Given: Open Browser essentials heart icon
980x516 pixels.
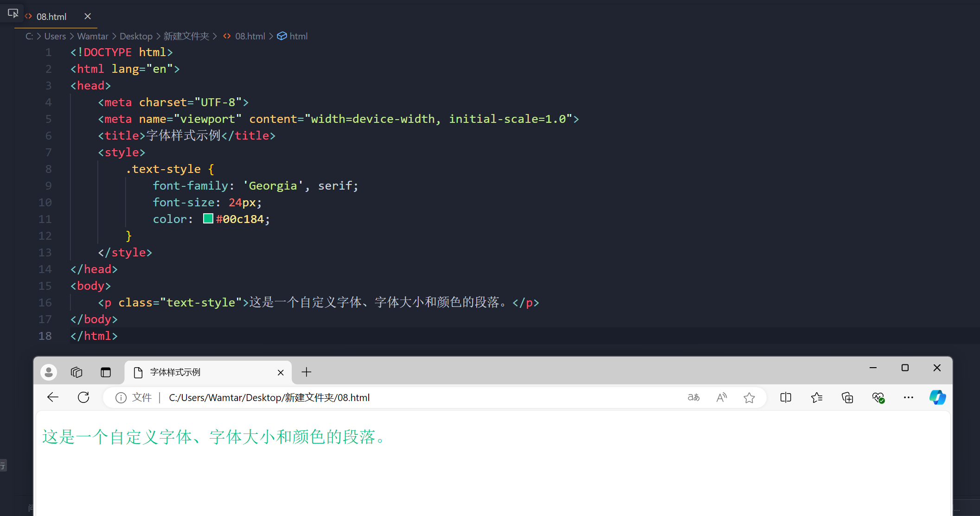Looking at the screenshot, I should point(878,397).
